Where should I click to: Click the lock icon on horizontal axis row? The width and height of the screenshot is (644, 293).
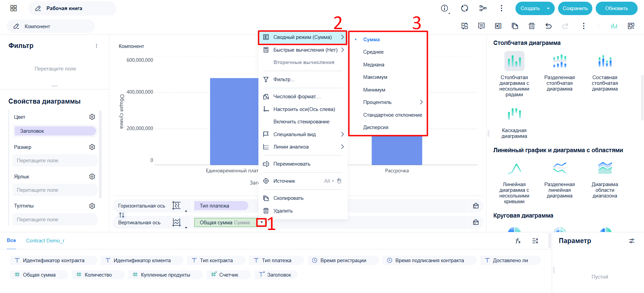(476, 206)
